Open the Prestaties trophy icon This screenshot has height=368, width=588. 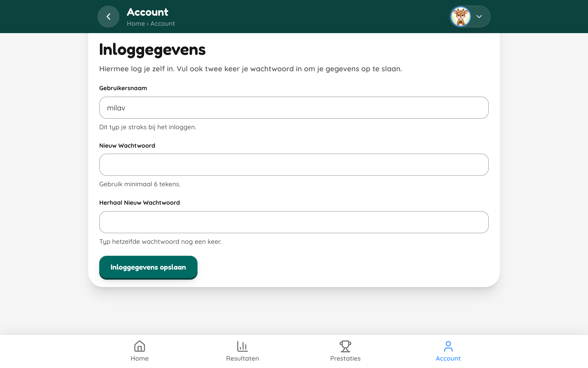(345, 346)
